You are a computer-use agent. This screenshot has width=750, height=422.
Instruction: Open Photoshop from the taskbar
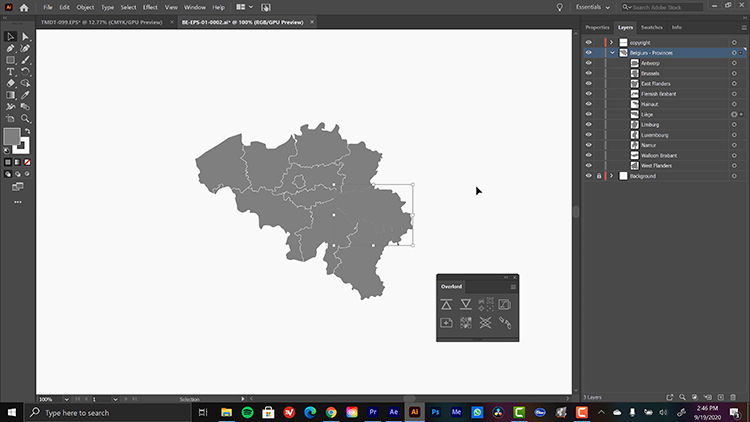point(435,412)
